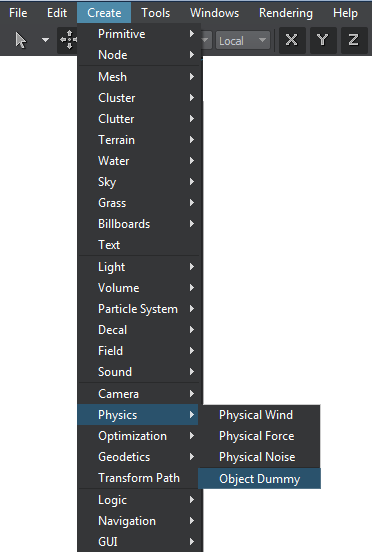Image resolution: width=372 pixels, height=552 pixels.
Task: Expand the Particle System submenu
Action: (139, 309)
